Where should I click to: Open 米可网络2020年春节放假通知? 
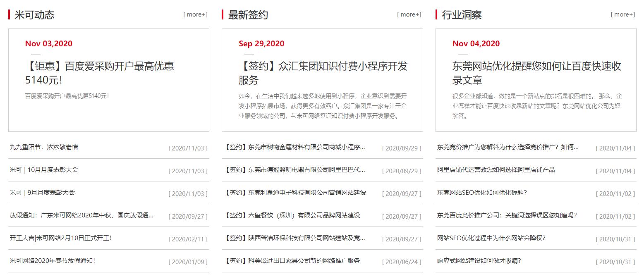[x=54, y=261]
